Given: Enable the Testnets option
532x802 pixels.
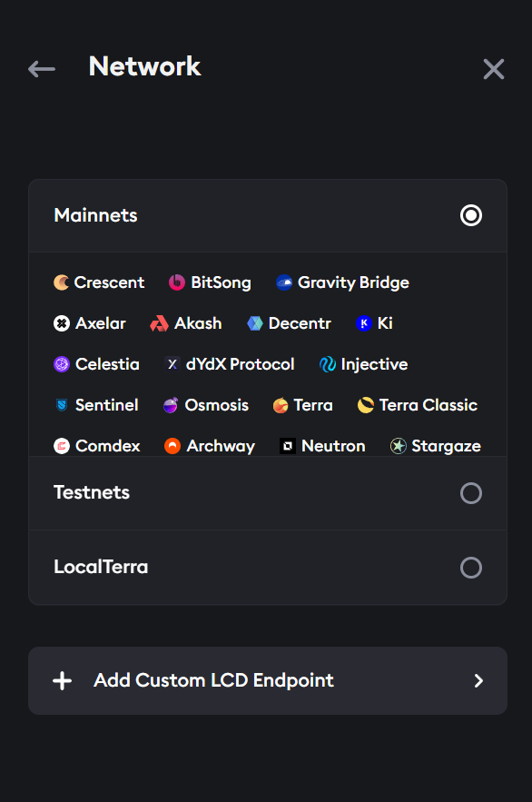Looking at the screenshot, I should [x=470, y=493].
